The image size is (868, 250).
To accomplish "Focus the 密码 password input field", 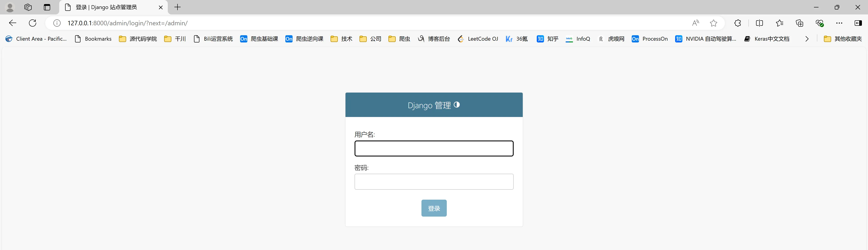I will click(x=434, y=182).
